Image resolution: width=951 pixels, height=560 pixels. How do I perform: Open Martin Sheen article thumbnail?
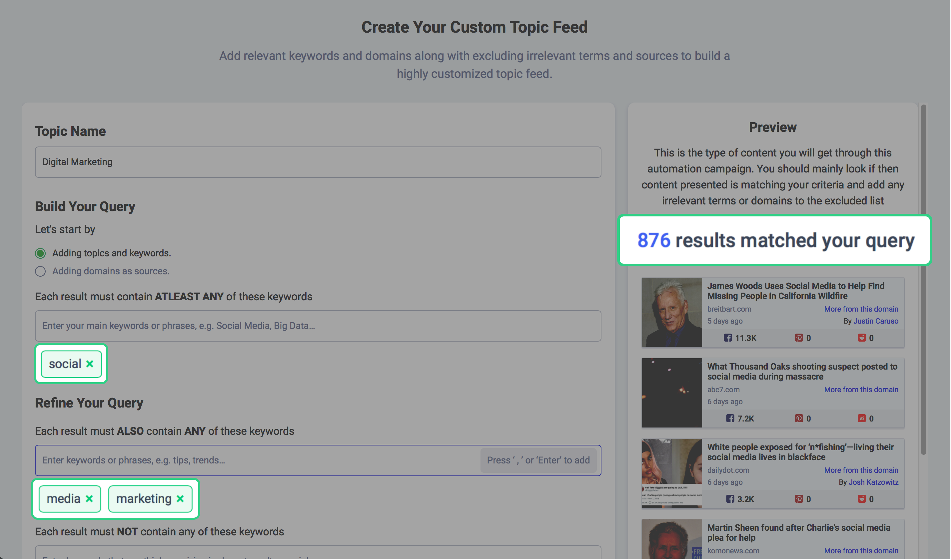click(x=672, y=540)
